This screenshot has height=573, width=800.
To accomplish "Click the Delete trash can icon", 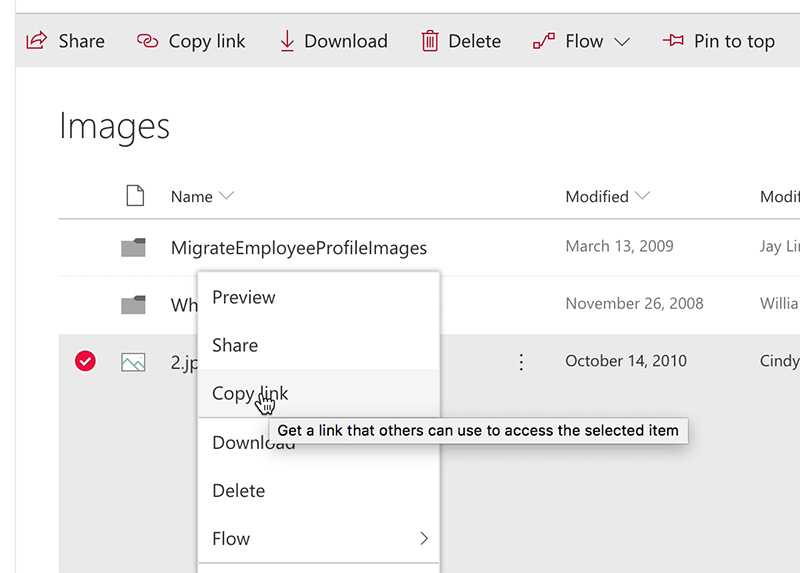I will (x=430, y=41).
